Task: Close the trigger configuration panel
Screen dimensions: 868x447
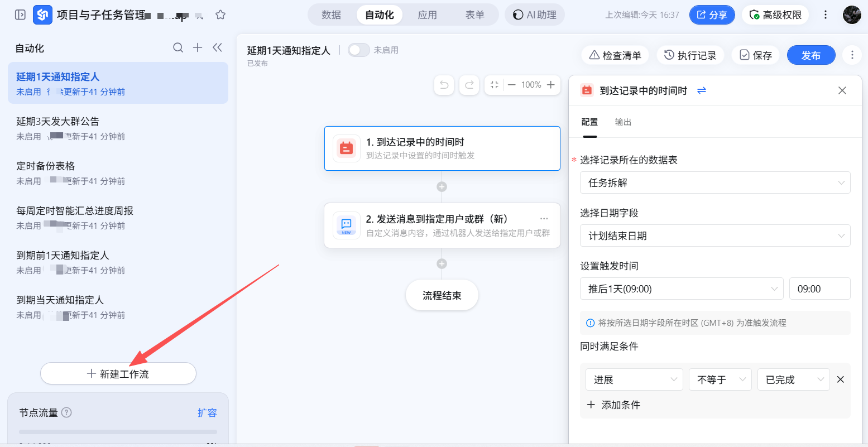Action: 842,90
